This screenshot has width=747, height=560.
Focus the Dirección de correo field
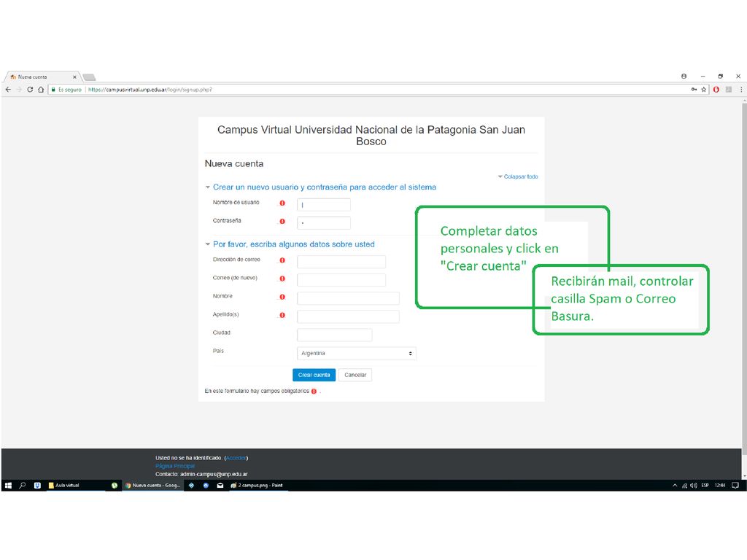tap(341, 262)
